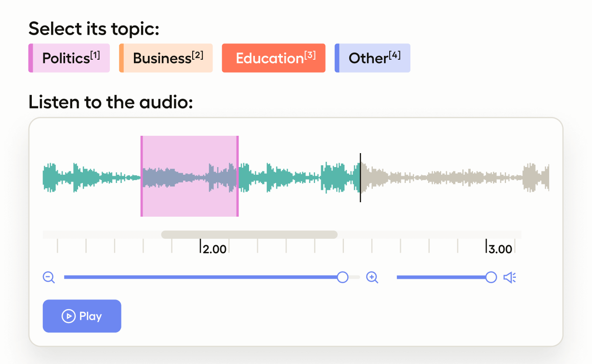Click the zoom out magnifier icon
This screenshot has height=364, width=592.
[49, 277]
